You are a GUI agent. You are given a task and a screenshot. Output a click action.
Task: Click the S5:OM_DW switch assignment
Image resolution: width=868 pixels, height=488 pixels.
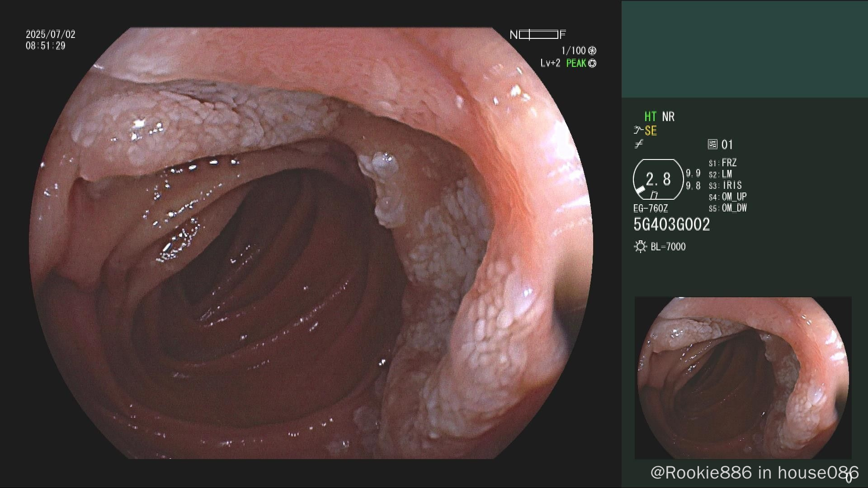click(727, 208)
